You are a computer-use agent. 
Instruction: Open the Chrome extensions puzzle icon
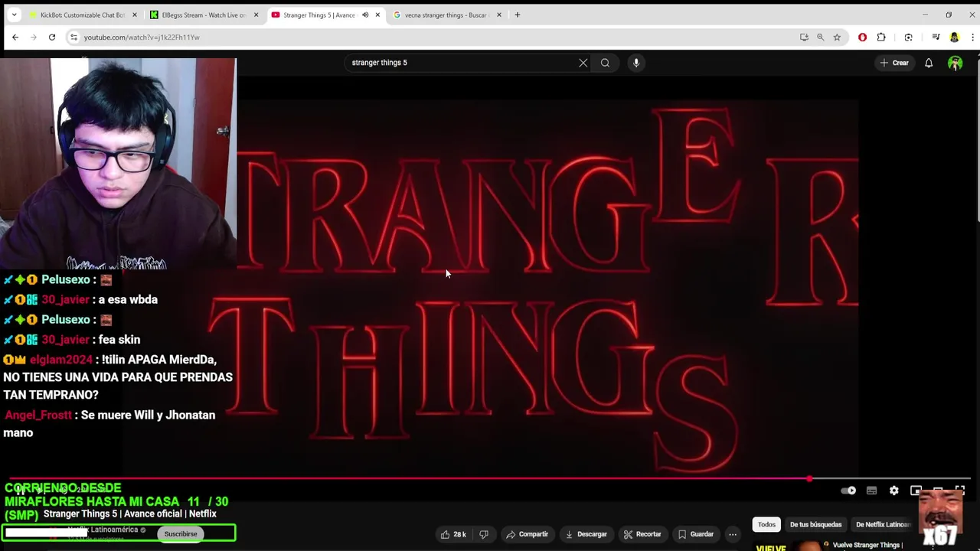(881, 37)
